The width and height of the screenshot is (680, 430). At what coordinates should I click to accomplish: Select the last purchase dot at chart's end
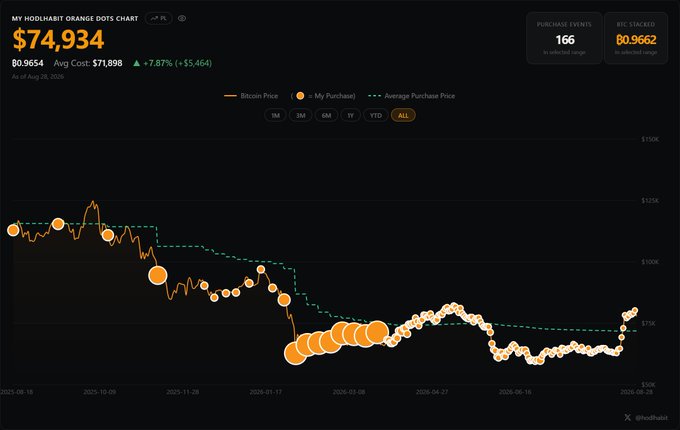click(x=635, y=310)
